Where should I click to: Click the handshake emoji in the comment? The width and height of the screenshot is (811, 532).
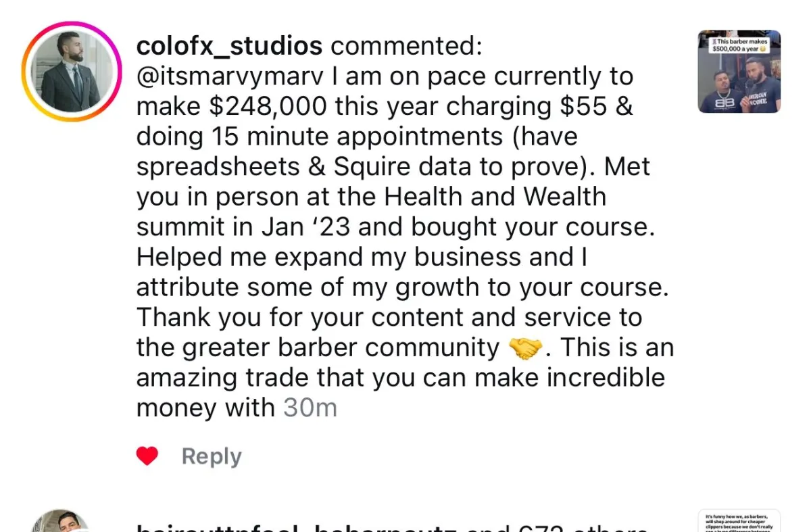coord(525,348)
